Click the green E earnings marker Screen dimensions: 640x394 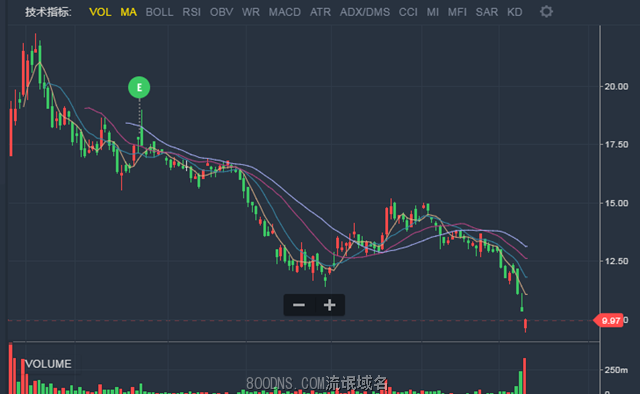139,87
